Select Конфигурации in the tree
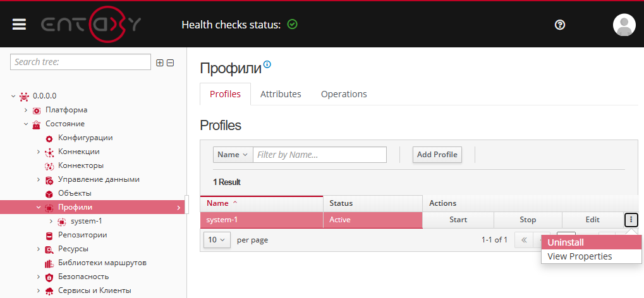 click(x=85, y=138)
